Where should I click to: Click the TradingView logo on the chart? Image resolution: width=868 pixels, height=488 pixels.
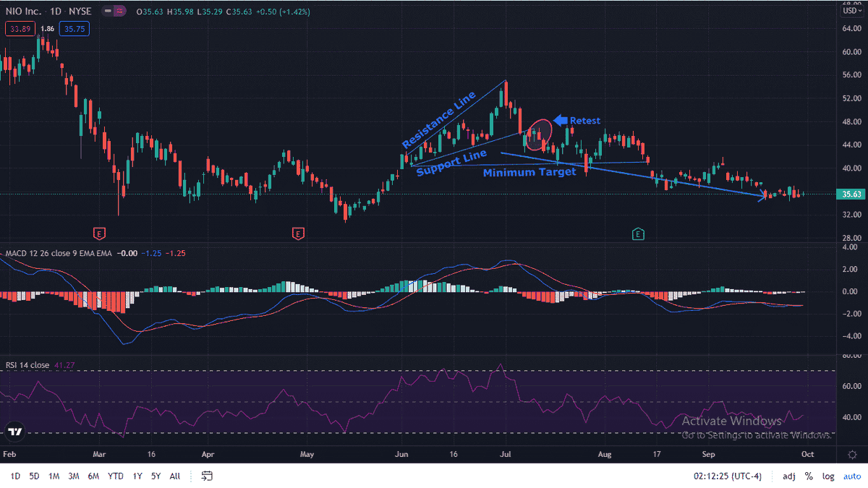click(x=14, y=432)
